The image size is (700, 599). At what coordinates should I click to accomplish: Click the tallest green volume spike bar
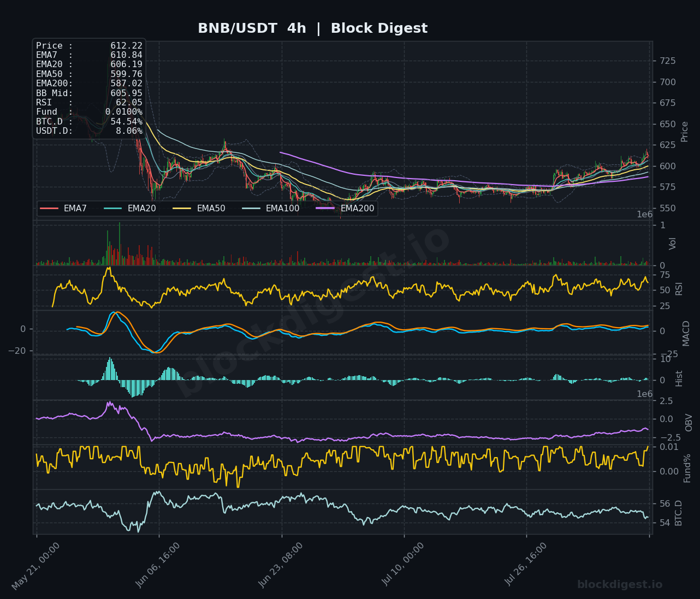click(x=120, y=244)
